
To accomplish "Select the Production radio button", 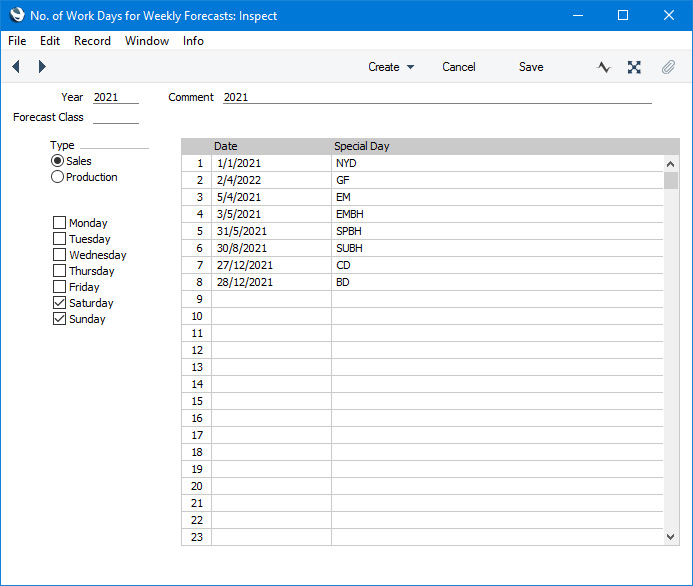I will (57, 177).
